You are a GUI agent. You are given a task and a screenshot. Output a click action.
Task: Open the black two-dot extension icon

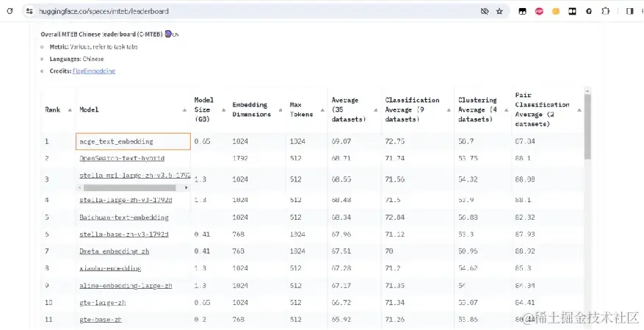[x=572, y=12]
